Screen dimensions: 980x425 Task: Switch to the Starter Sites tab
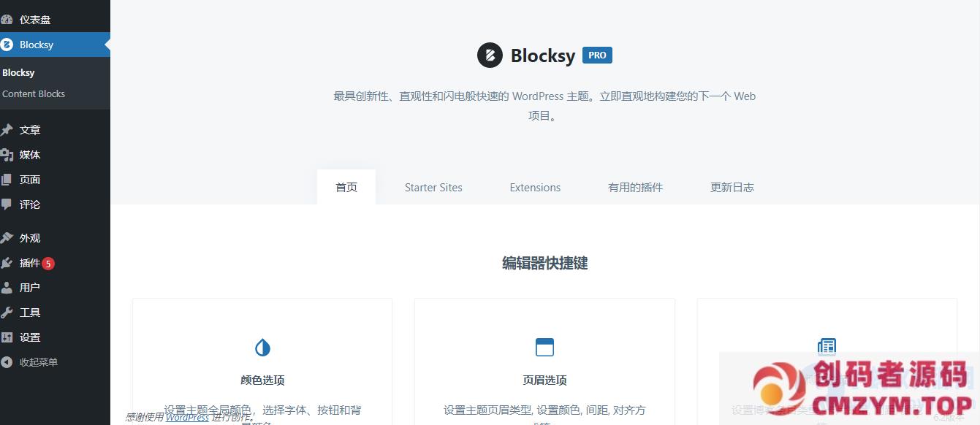pyautogui.click(x=433, y=188)
